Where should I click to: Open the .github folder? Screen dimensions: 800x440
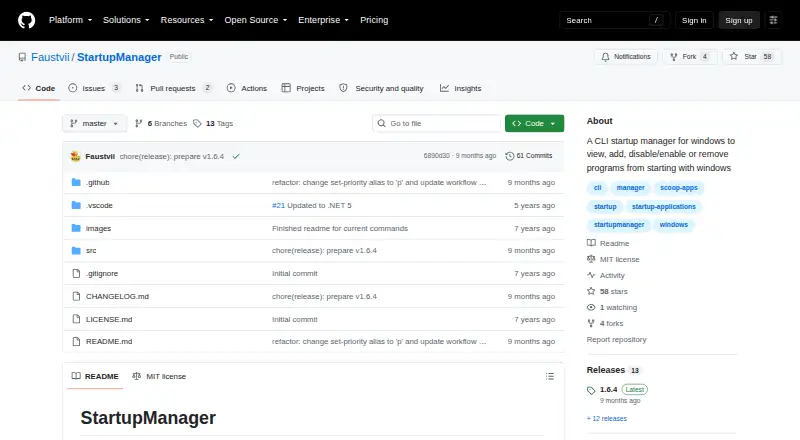click(97, 182)
